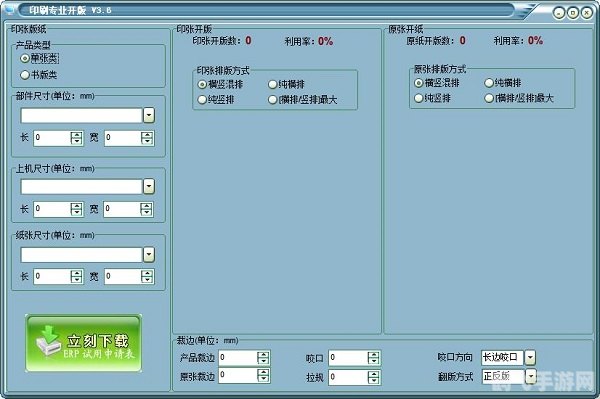Click the 产品裁边 value field
This screenshot has width=600, height=399.
238,358
